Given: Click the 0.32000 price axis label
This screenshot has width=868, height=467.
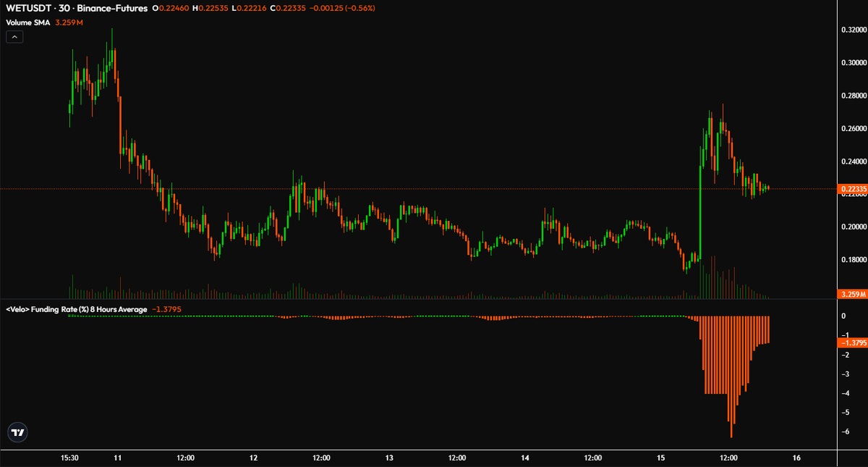Looking at the screenshot, I should tap(853, 30).
